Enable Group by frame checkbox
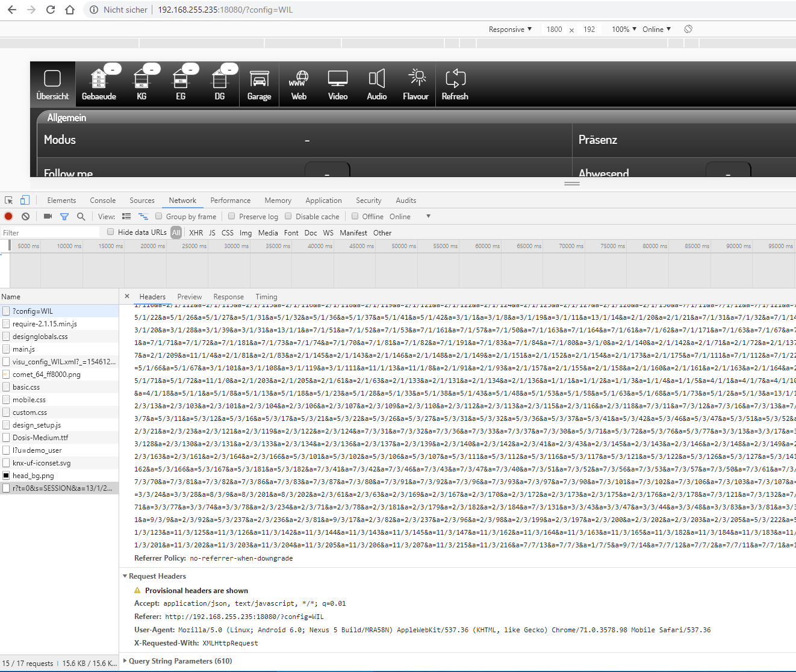 pos(159,216)
